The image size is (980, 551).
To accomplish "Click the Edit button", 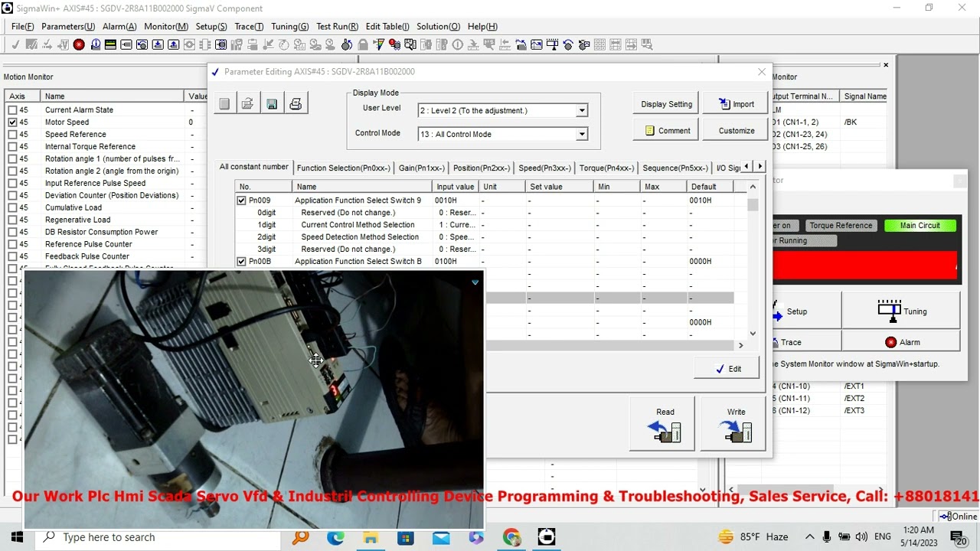I will (727, 369).
